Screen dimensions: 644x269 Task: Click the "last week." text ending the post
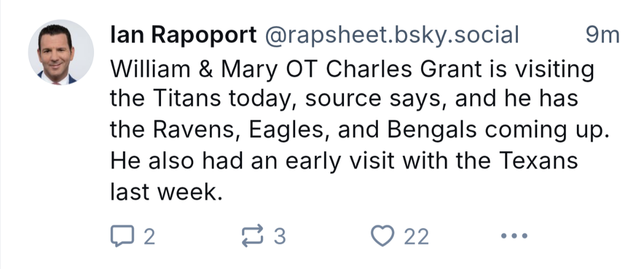pos(166,191)
